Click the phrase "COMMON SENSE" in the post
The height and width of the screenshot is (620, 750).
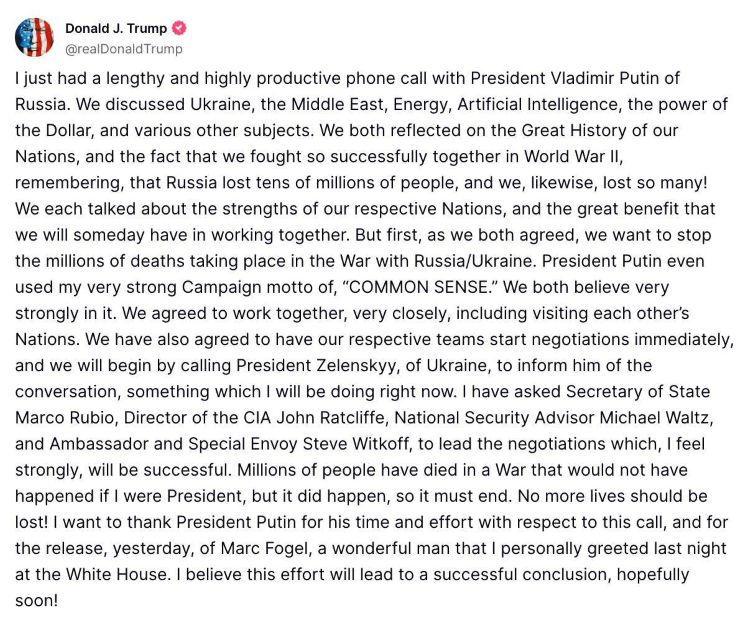[x=422, y=287]
